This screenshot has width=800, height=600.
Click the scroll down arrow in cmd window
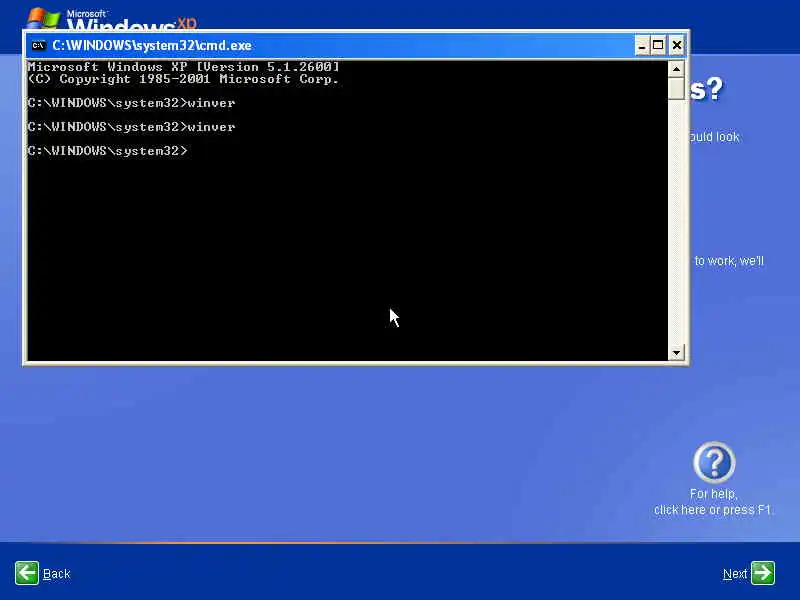(x=676, y=353)
